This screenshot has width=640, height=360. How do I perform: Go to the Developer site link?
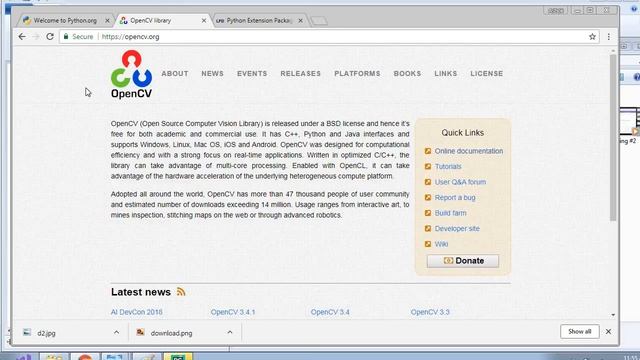(457, 229)
